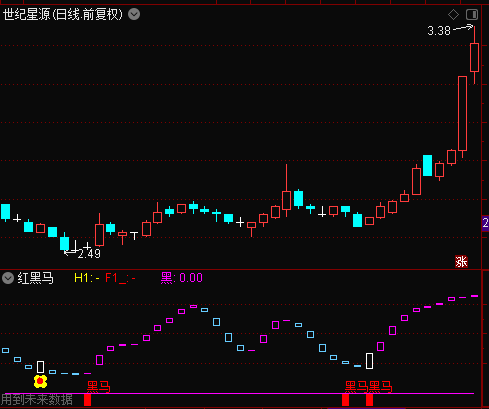489x409 pixels.
Task: Click the yellow H1 indicator value
Action: pyautogui.click(x=87, y=278)
